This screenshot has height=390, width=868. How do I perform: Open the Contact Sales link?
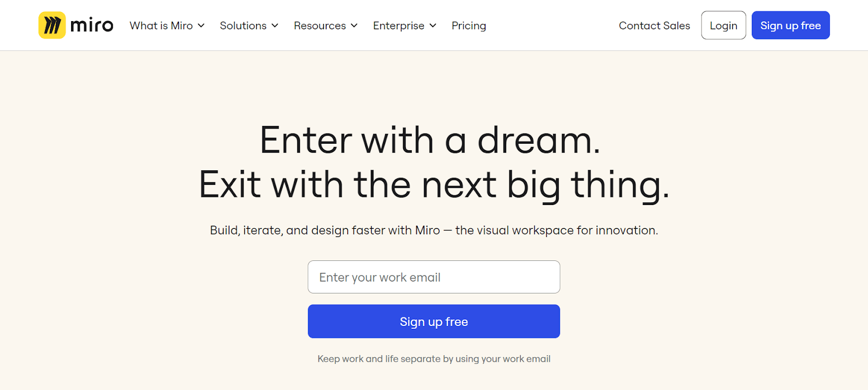[x=654, y=25]
